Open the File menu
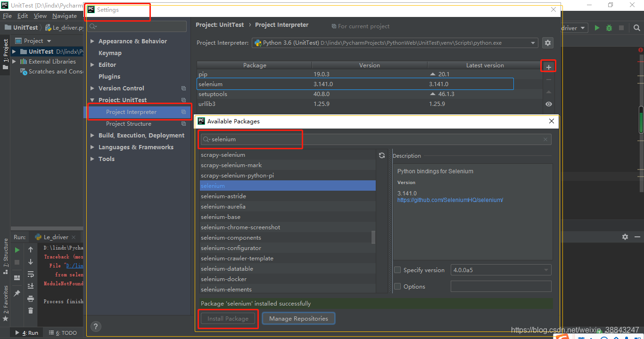644x339 pixels. coord(7,16)
